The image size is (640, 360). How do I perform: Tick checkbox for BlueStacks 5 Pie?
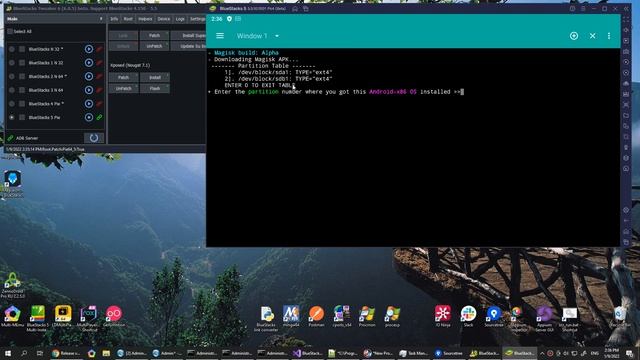pyautogui.click(x=22, y=118)
